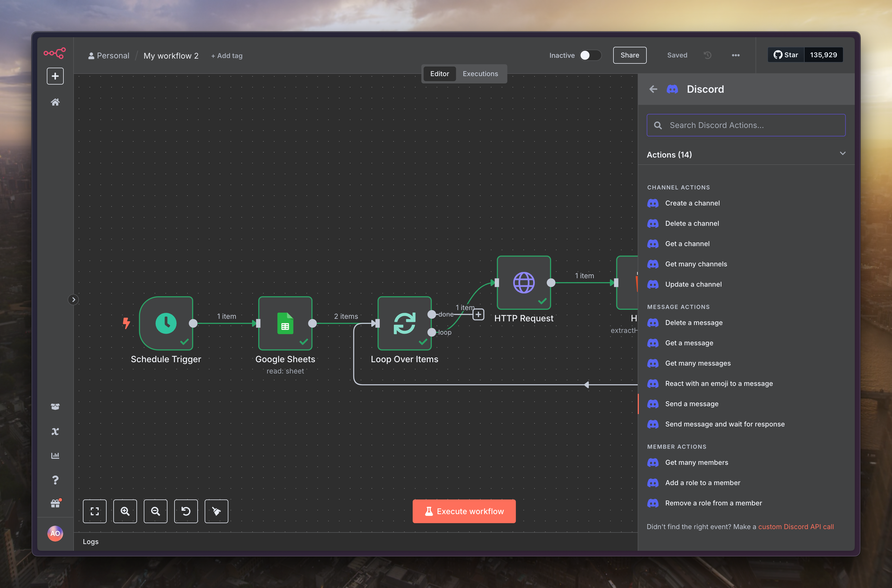Click the custom Discord API call link
Viewport: 892px width, 588px height.
pos(796,527)
